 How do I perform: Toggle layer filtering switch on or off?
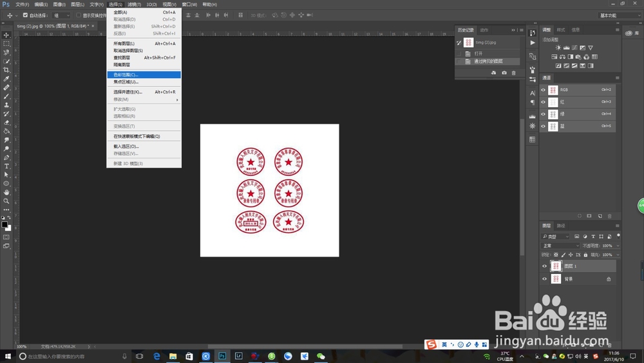pos(618,236)
